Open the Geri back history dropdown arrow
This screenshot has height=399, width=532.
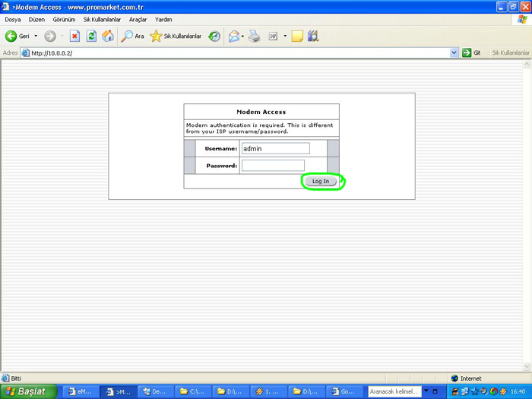coord(36,36)
